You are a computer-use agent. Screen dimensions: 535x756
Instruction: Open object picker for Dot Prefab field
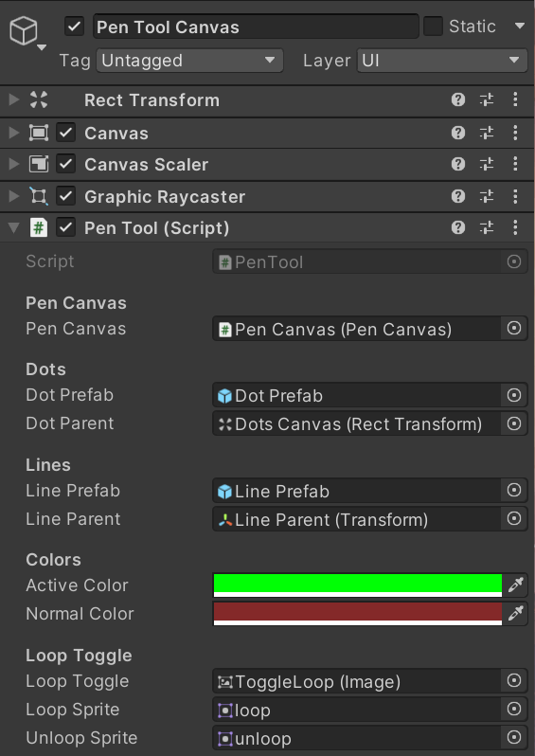click(x=514, y=395)
